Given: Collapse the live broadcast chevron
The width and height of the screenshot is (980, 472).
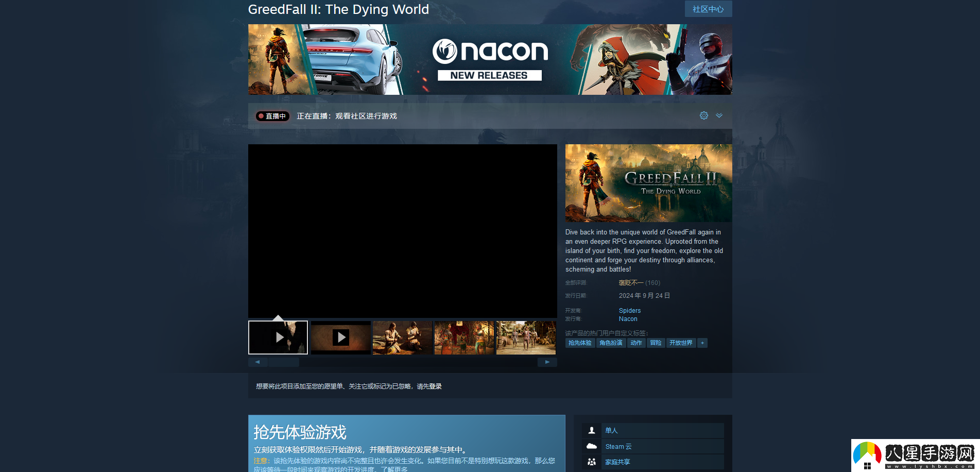Looking at the screenshot, I should (719, 115).
